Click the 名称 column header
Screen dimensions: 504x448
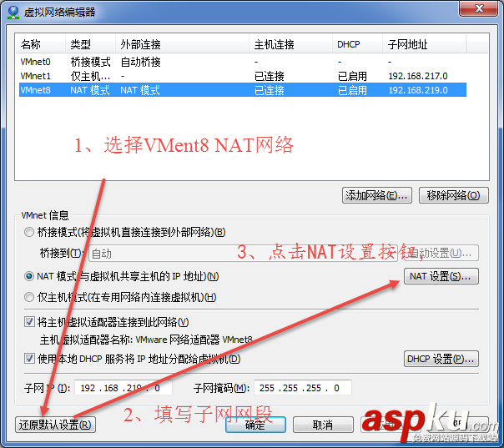[41, 44]
